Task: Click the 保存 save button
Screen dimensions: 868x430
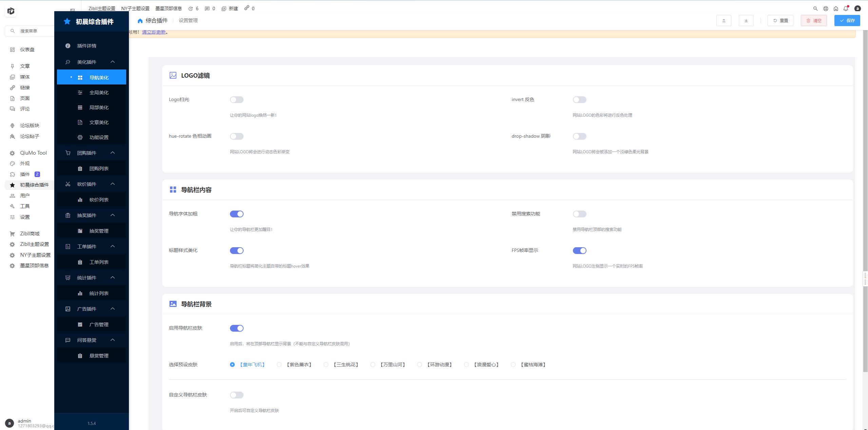Action: [x=847, y=21]
